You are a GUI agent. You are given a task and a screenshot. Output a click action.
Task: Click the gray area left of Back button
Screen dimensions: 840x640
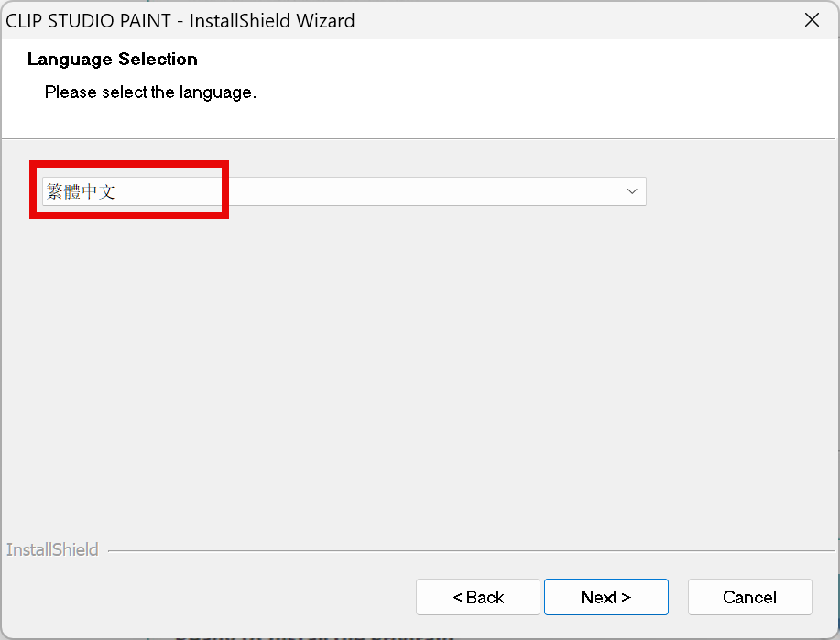pyautogui.click(x=211, y=597)
